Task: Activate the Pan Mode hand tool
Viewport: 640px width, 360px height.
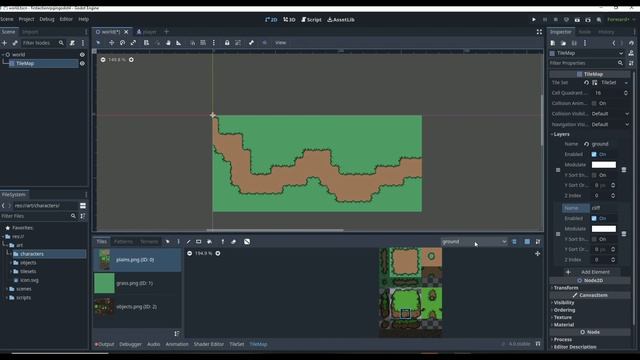Action: (x=168, y=42)
